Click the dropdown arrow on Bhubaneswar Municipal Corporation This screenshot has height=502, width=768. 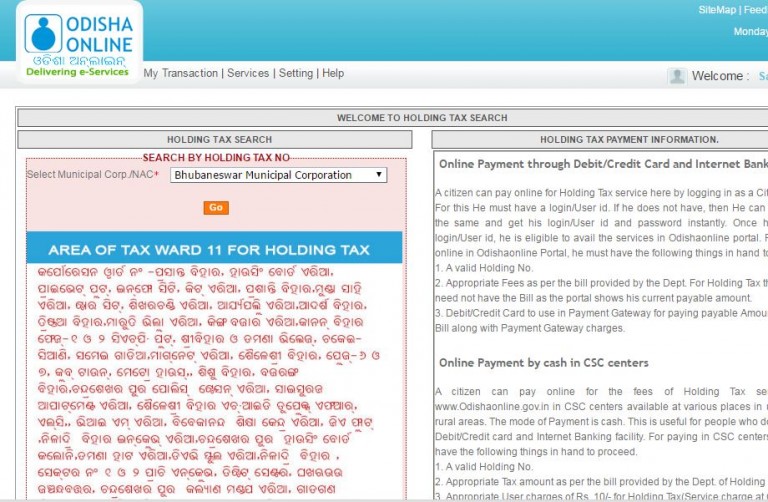(x=378, y=175)
